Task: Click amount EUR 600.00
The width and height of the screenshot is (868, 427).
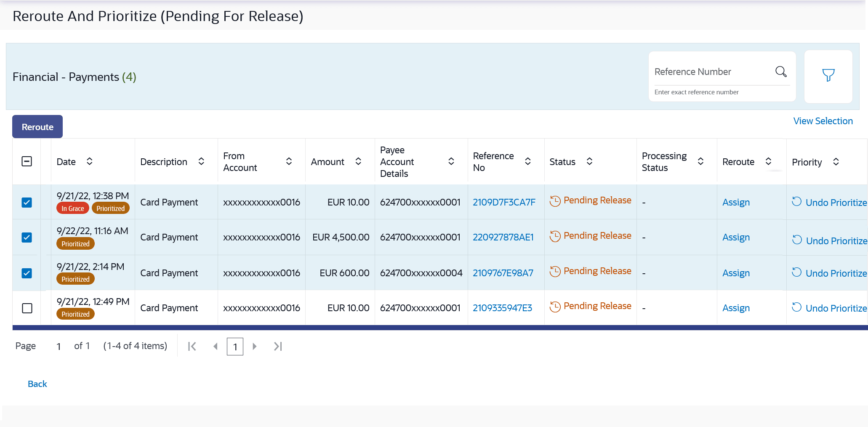Action: click(344, 273)
